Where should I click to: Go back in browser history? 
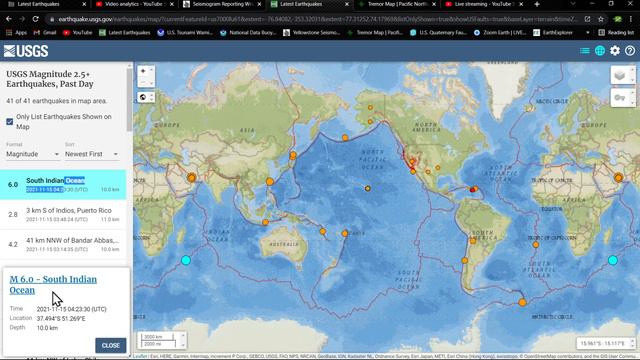[9, 19]
